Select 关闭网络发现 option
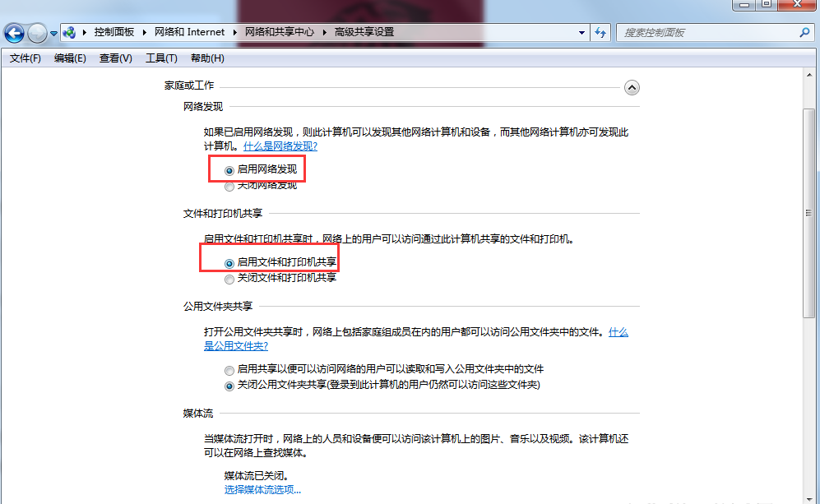Image resolution: width=820 pixels, height=504 pixels. (229, 186)
